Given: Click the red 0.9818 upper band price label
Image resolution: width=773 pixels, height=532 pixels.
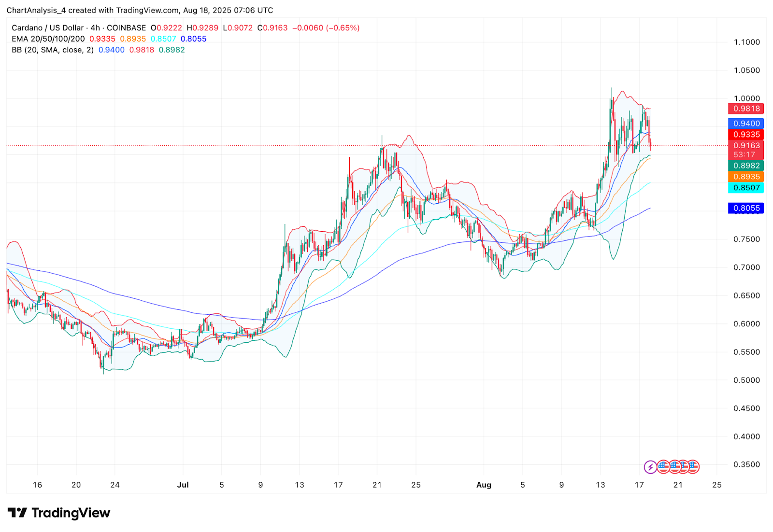Looking at the screenshot, I should pyautogui.click(x=746, y=109).
